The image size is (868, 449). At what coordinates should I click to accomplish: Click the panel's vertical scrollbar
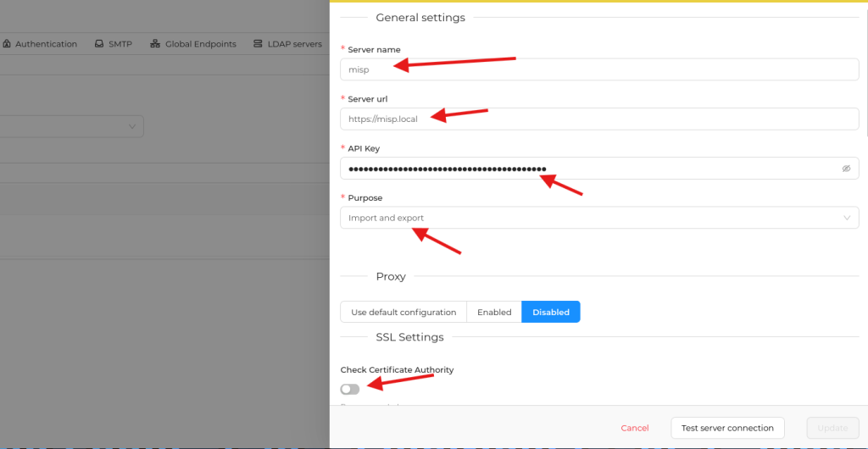click(x=865, y=68)
